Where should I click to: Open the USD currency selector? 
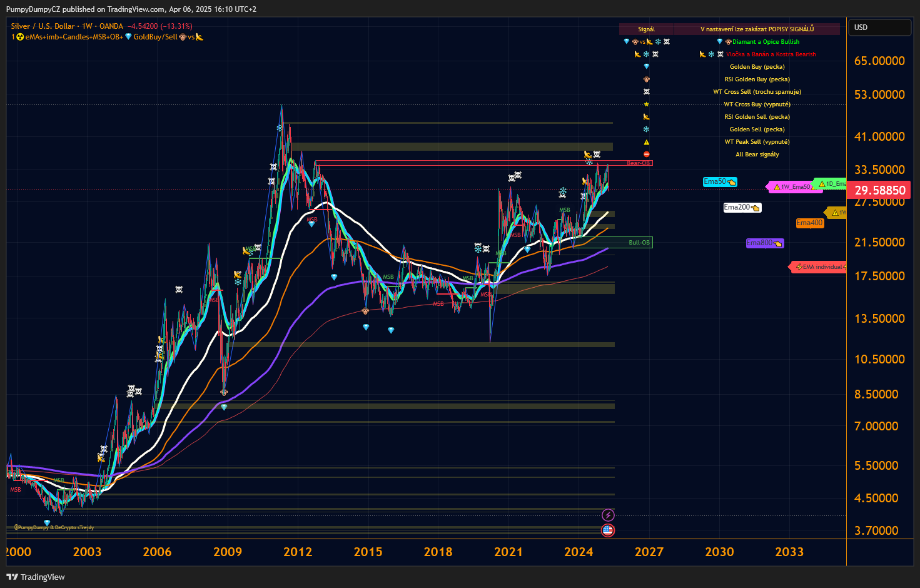[x=879, y=28]
